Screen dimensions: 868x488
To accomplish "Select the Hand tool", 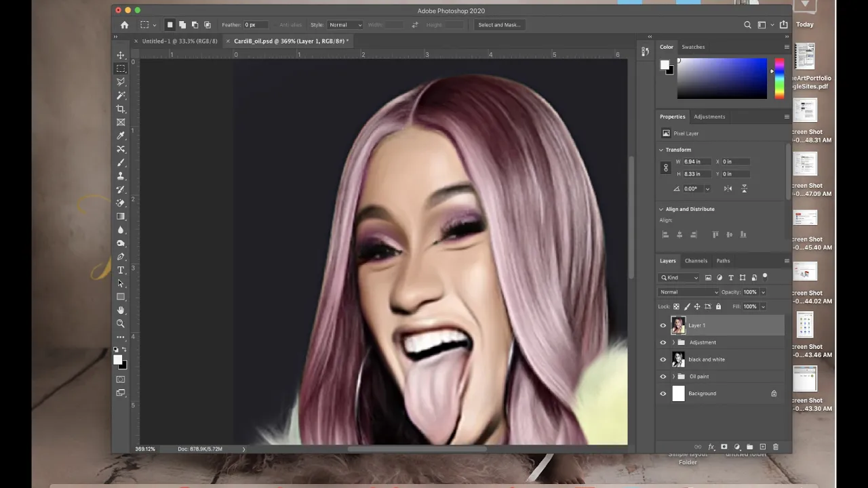I will point(121,310).
